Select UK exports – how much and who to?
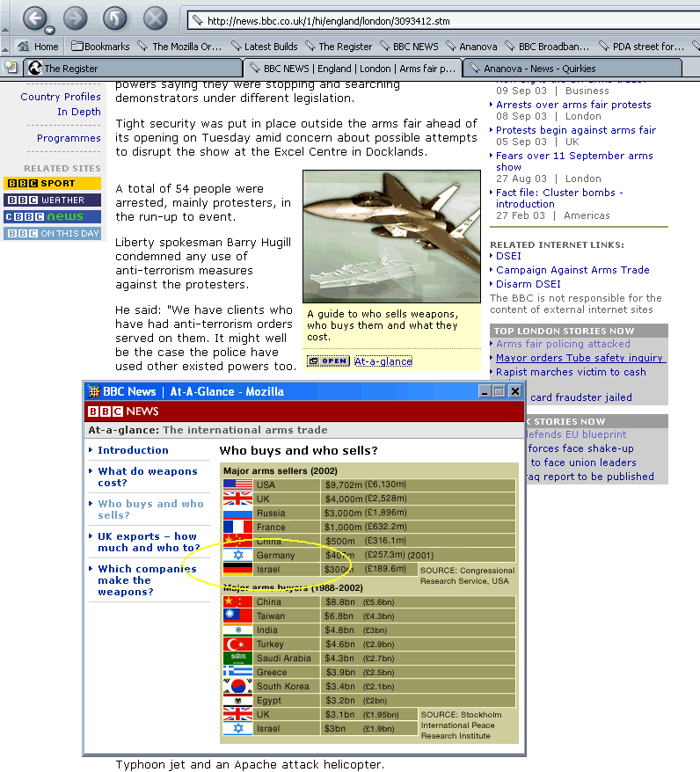 [149, 542]
